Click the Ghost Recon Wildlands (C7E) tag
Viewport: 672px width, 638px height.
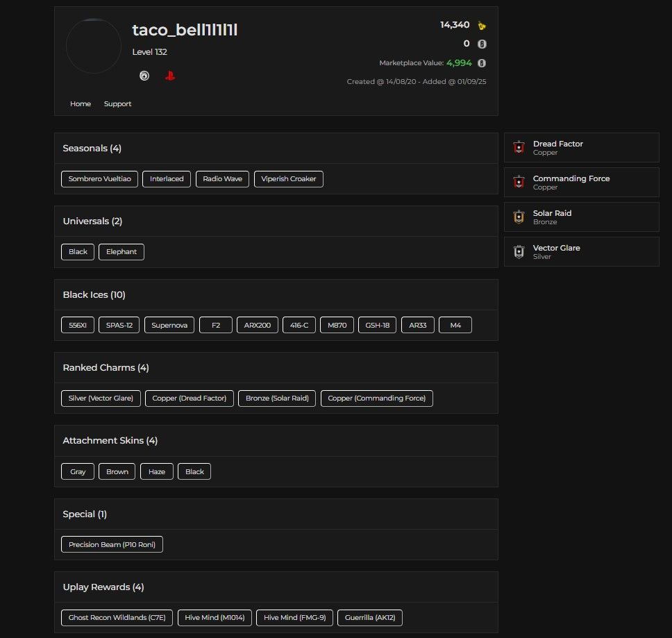(x=117, y=618)
